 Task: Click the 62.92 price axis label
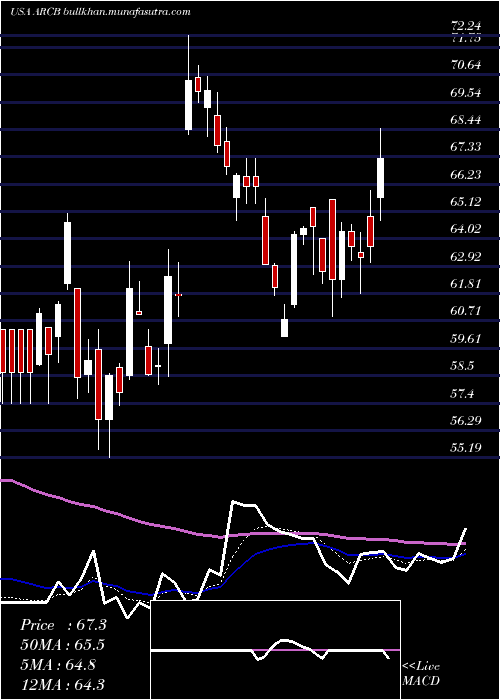pyautogui.click(x=466, y=257)
